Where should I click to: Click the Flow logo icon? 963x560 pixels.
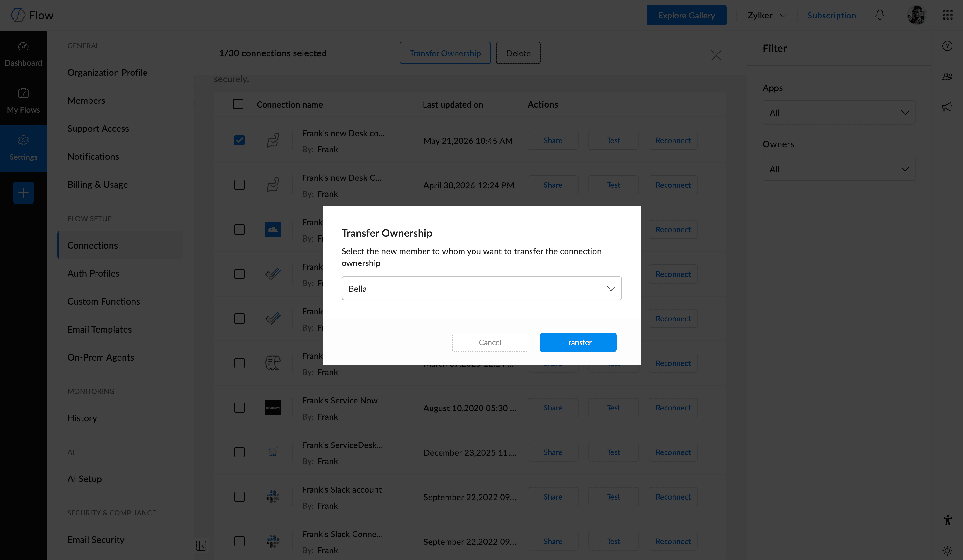[18, 15]
